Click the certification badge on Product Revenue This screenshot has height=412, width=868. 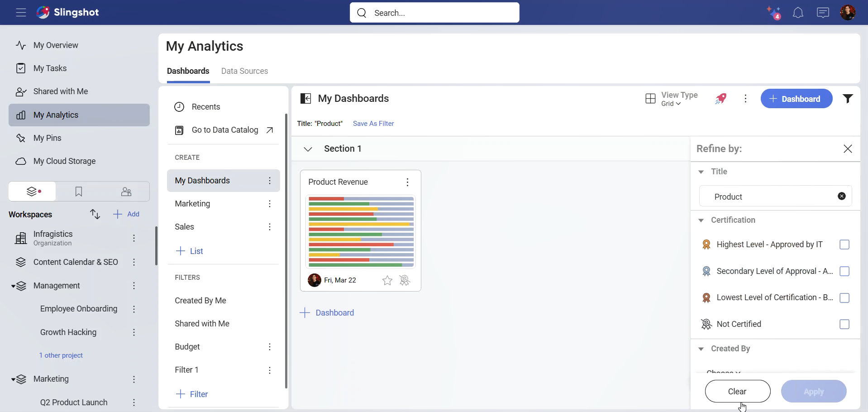pos(405,281)
